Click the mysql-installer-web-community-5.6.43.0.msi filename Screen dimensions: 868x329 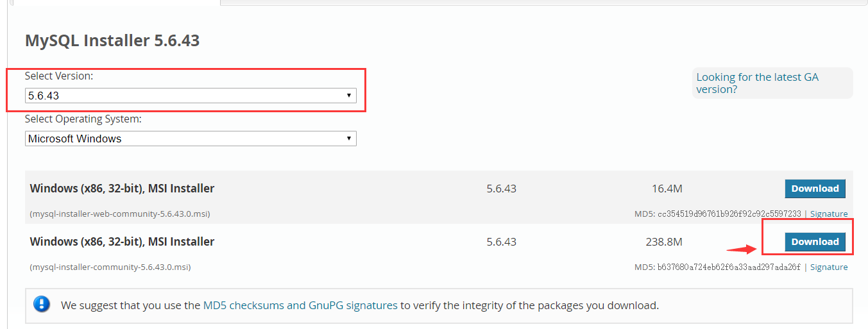(120, 214)
